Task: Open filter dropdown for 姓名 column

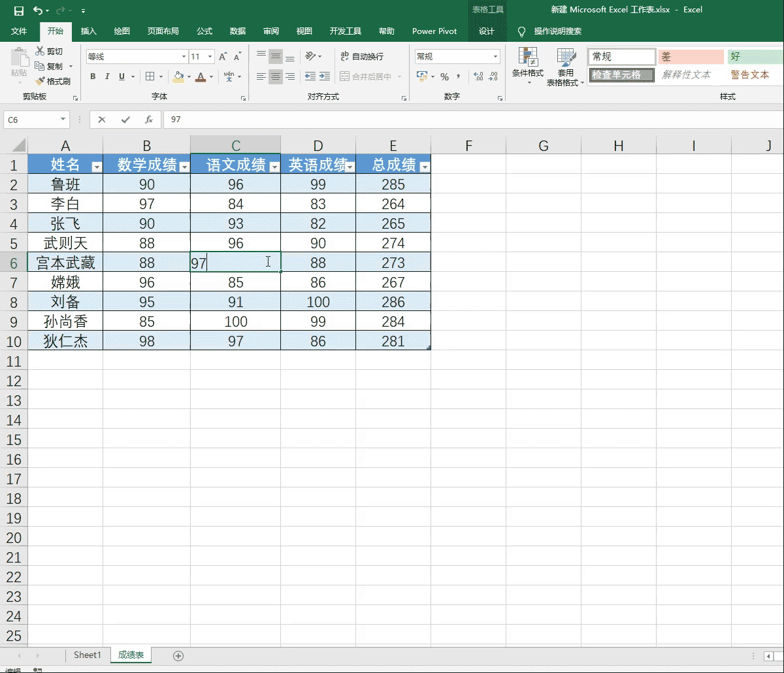Action: click(97, 167)
